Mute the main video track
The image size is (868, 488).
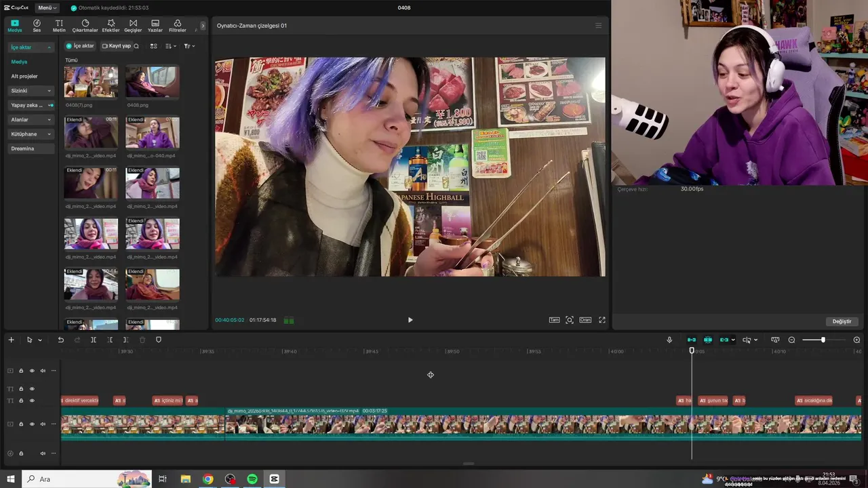43,424
